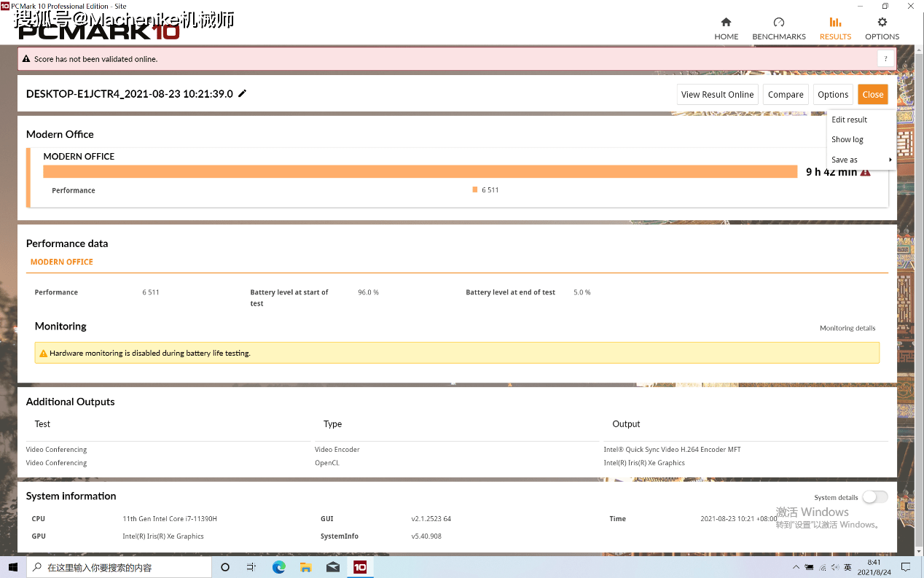Select Edit result from the menu
Image resolution: width=924 pixels, height=578 pixels.
[x=849, y=120]
